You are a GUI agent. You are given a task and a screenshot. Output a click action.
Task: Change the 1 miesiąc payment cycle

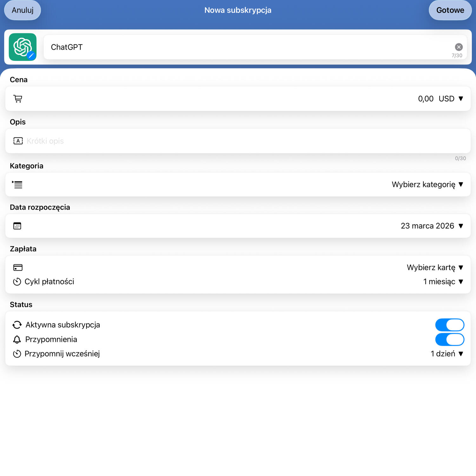[x=443, y=282]
